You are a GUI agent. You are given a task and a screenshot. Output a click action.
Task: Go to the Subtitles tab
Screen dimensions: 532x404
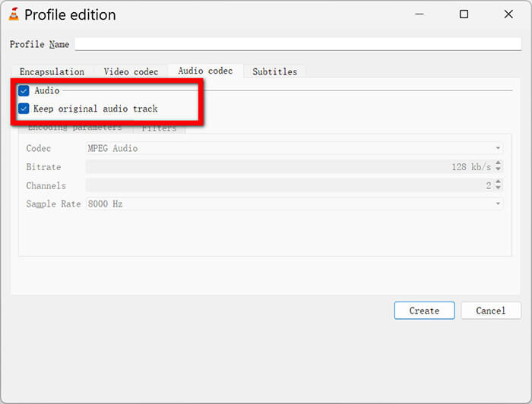(274, 72)
